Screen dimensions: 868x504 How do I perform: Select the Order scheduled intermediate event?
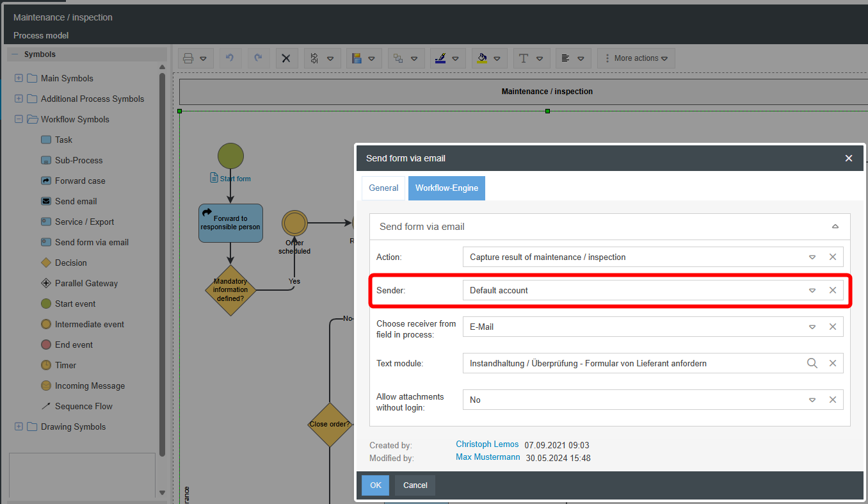(294, 223)
